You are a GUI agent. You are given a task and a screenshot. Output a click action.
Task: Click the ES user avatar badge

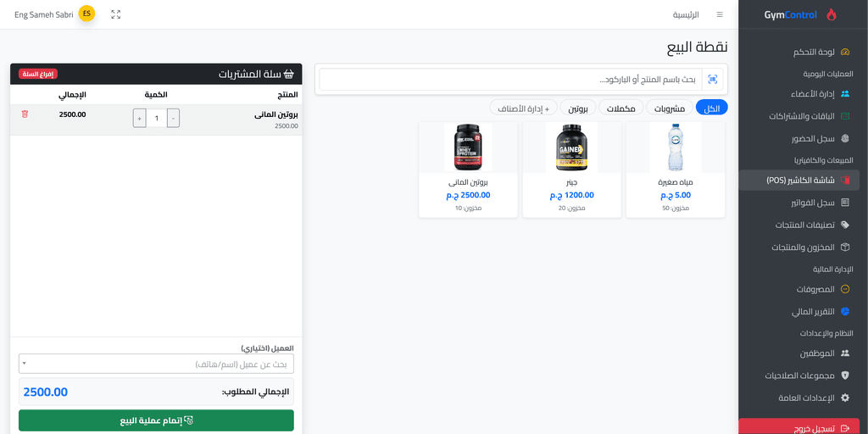86,14
